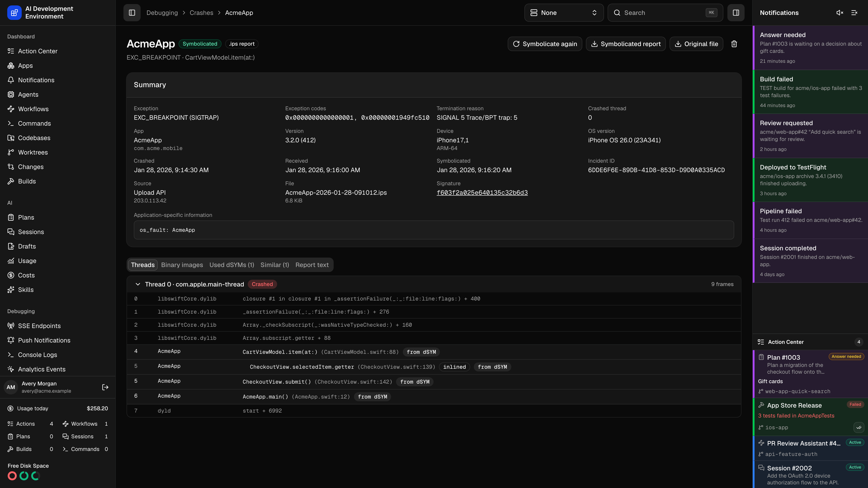Delete crash report with trash icon
868x488 pixels.
[734, 44]
